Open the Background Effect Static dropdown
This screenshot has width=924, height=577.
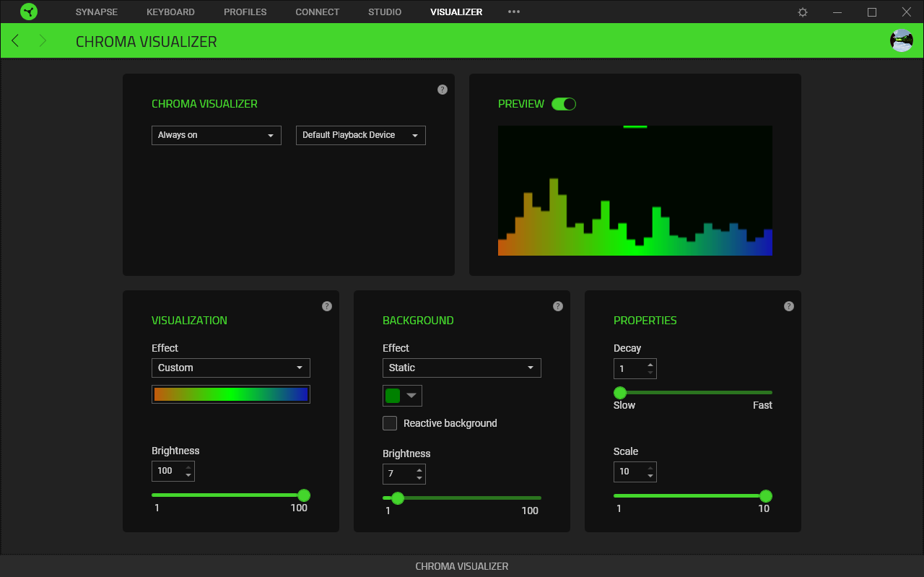pos(461,368)
